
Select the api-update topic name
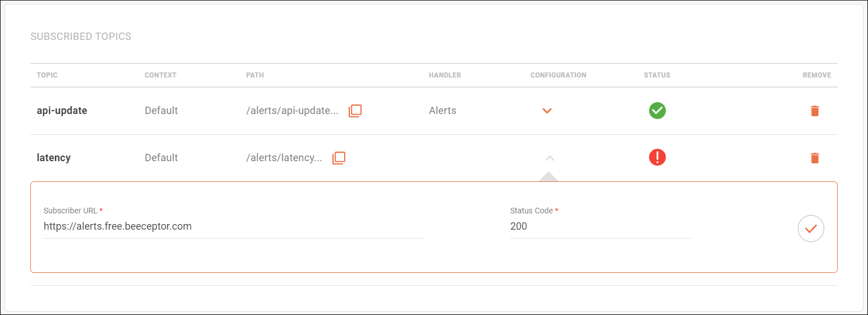pos(62,111)
